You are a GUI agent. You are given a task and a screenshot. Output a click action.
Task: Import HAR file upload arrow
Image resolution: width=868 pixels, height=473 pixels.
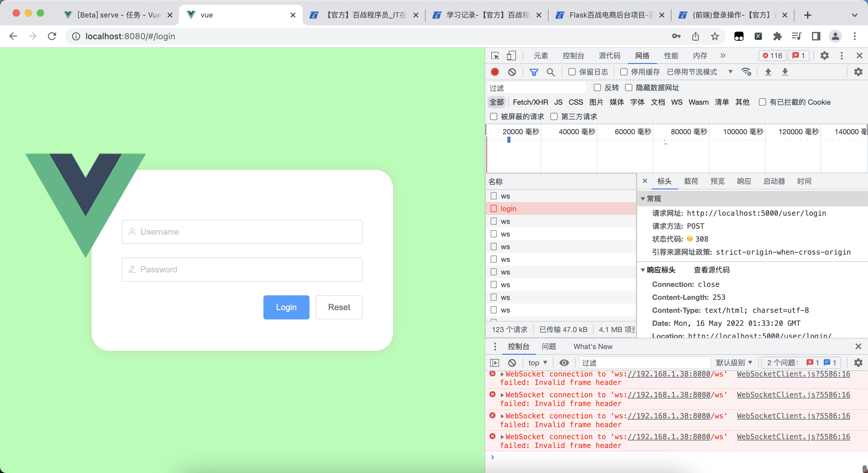pyautogui.click(x=768, y=72)
